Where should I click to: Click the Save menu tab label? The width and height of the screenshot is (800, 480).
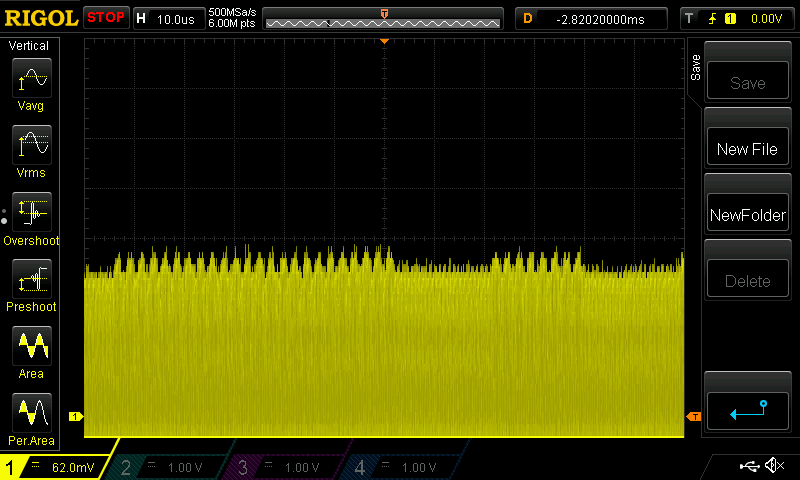[695, 67]
